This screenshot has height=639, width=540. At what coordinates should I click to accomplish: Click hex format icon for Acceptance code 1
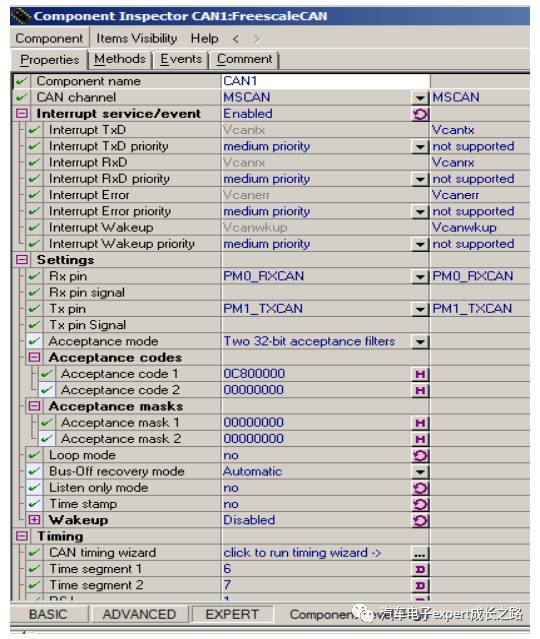[420, 374]
